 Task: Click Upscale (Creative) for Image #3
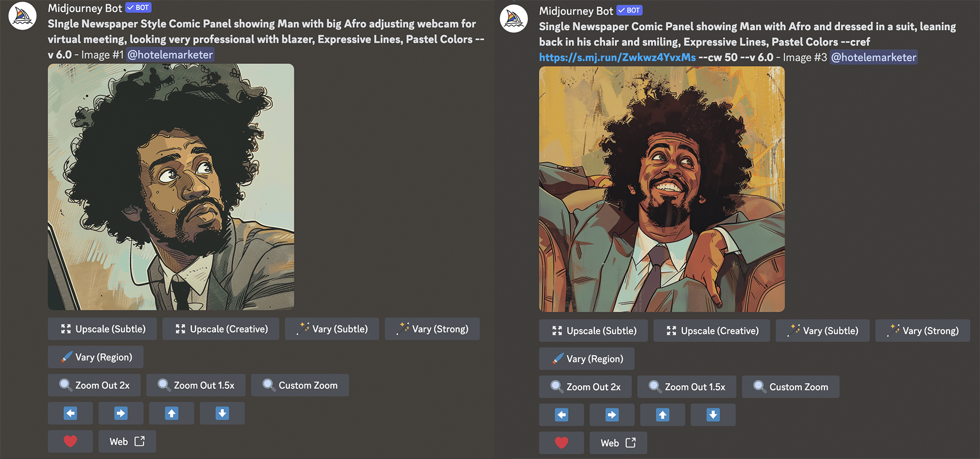(x=712, y=331)
